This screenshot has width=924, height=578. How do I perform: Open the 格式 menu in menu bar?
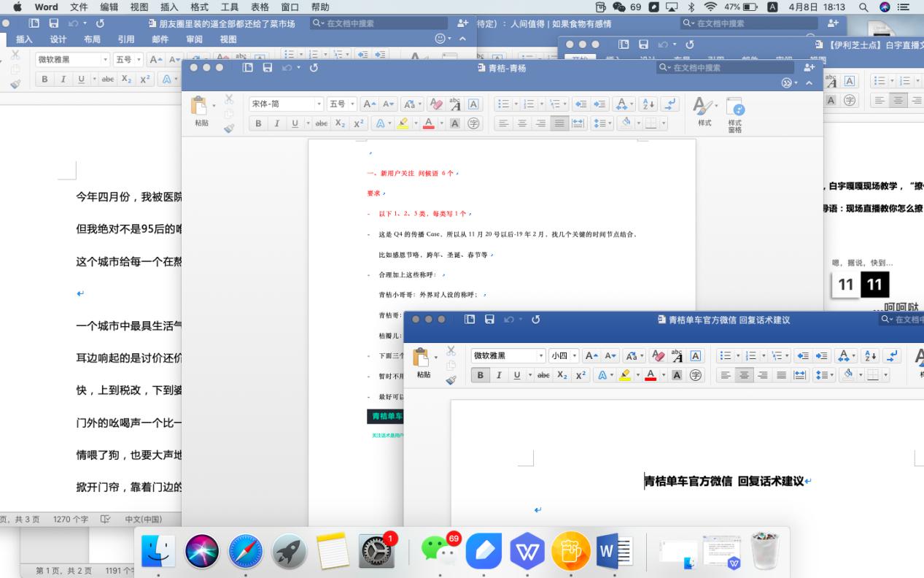(x=198, y=7)
